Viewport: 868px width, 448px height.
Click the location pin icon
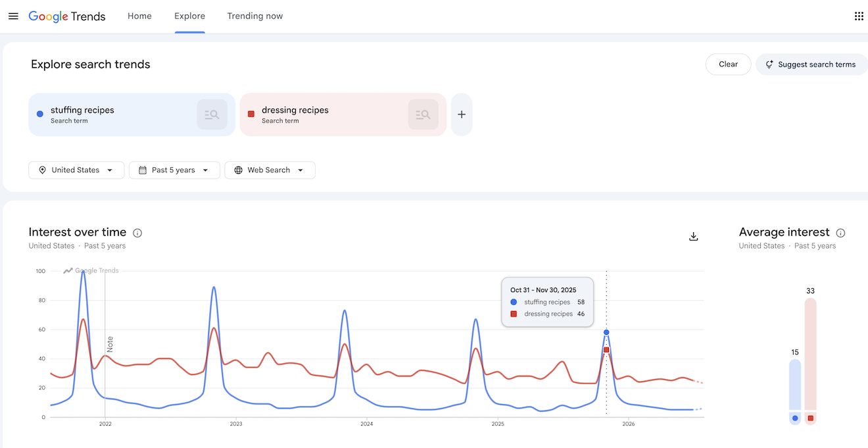(x=42, y=170)
